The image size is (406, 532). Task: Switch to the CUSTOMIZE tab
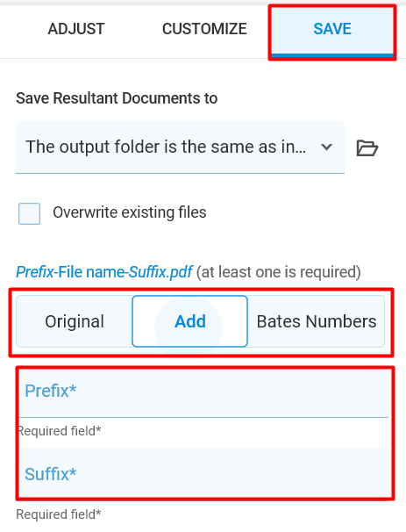coord(204,29)
